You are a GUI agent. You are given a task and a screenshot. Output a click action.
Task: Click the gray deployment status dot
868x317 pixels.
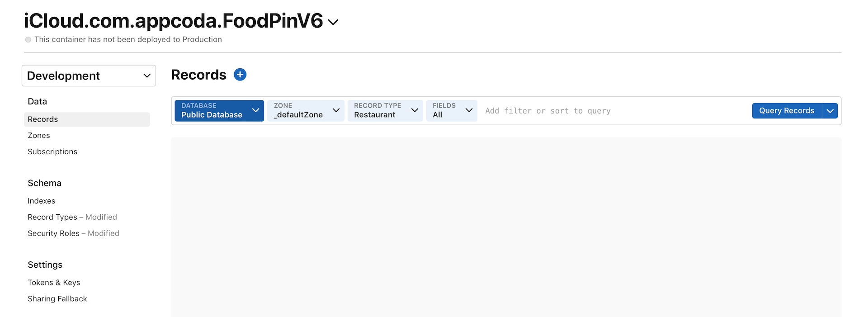point(28,40)
